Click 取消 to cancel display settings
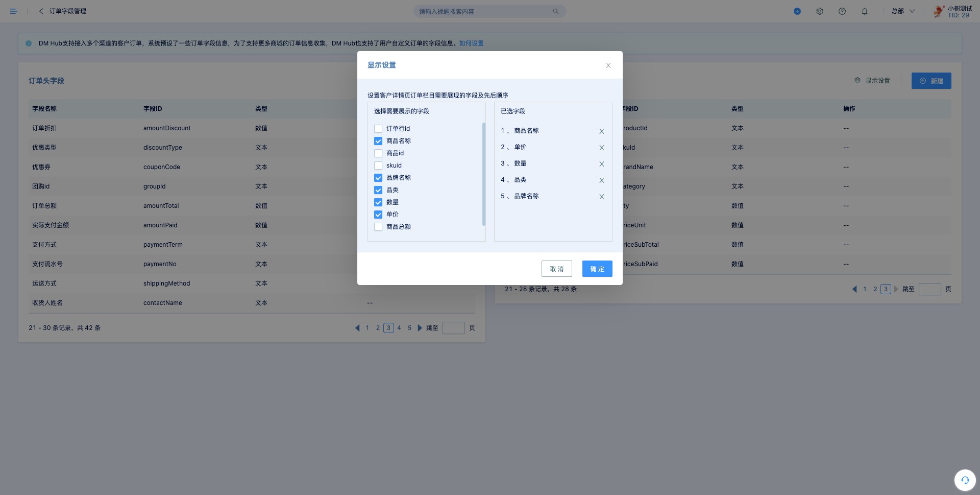This screenshot has height=495, width=980. (557, 269)
